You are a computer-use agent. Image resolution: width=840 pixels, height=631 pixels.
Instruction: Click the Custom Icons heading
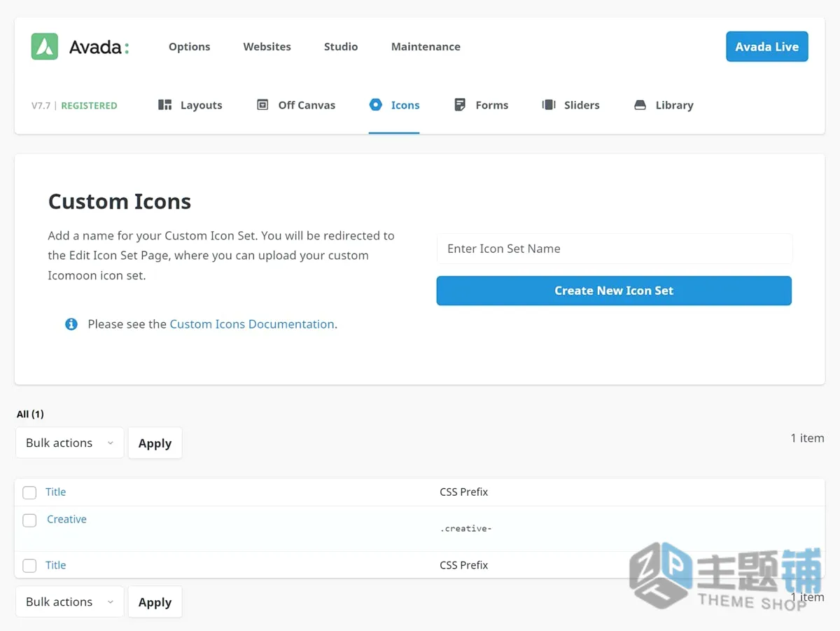click(x=120, y=202)
